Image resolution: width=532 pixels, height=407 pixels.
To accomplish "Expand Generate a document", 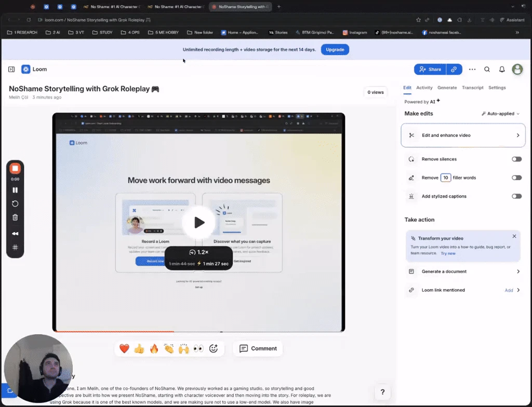I will click(x=463, y=272).
